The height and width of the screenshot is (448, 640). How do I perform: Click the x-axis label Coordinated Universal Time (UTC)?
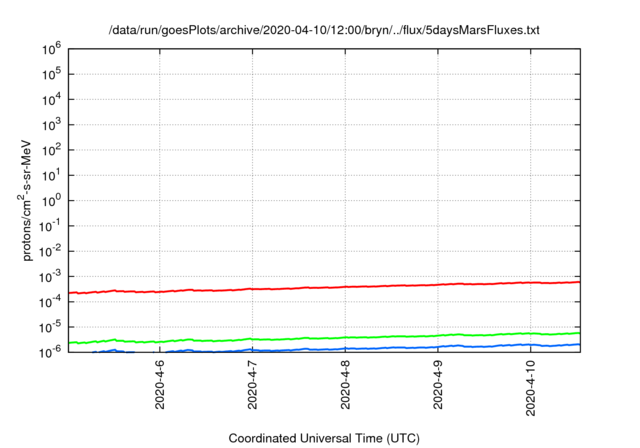324,438
